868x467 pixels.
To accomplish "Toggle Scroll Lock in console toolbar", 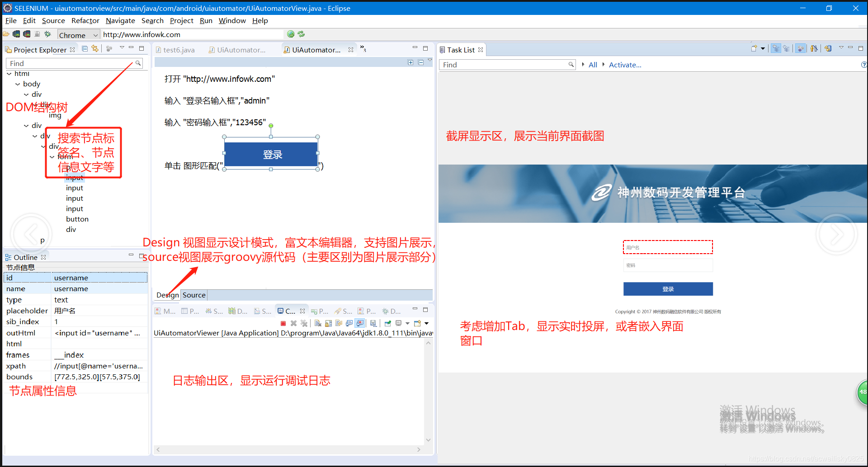I will (x=328, y=323).
